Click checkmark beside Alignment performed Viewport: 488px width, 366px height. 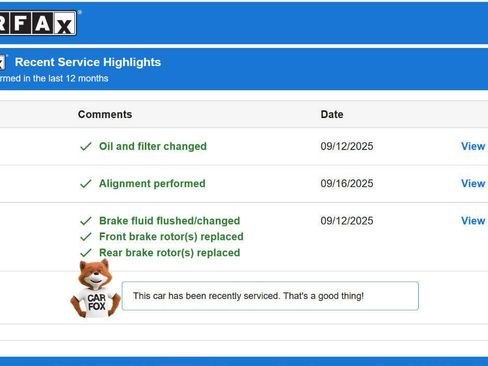coord(86,184)
